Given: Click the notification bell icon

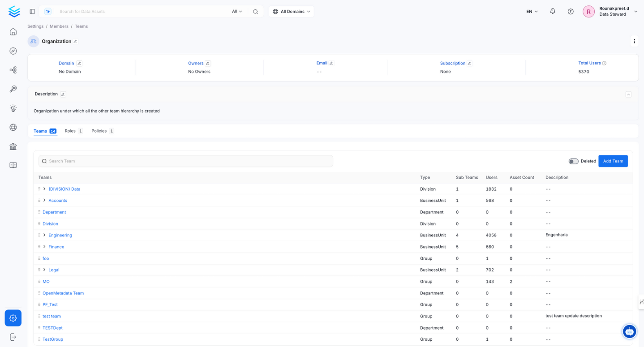Looking at the screenshot, I should (553, 12).
